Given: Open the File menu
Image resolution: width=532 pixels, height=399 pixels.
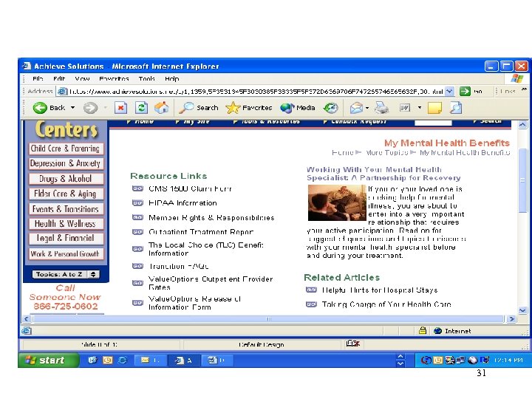Looking at the screenshot, I should coord(38,79).
